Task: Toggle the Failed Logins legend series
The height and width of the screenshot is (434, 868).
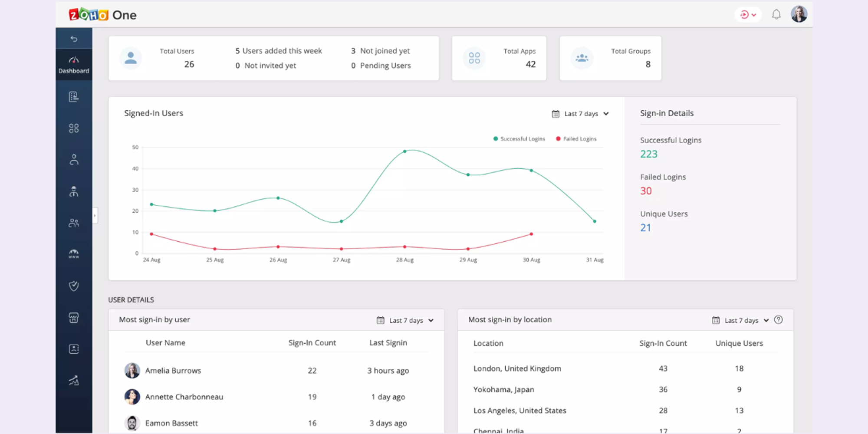Action: [576, 139]
